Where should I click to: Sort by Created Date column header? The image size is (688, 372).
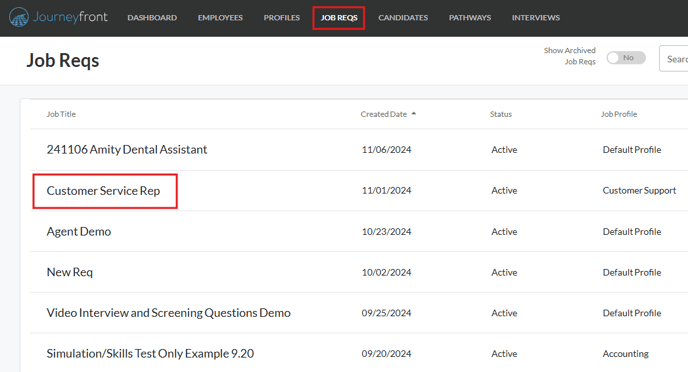[x=383, y=114]
